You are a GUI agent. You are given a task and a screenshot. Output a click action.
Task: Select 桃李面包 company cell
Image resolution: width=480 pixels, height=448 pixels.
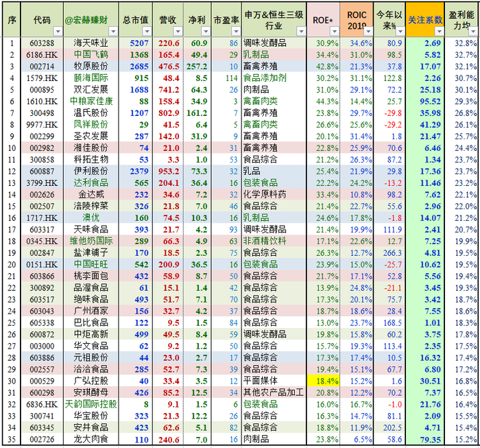pyautogui.click(x=91, y=276)
